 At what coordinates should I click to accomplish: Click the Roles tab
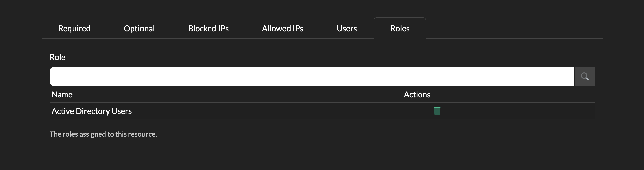400,29
